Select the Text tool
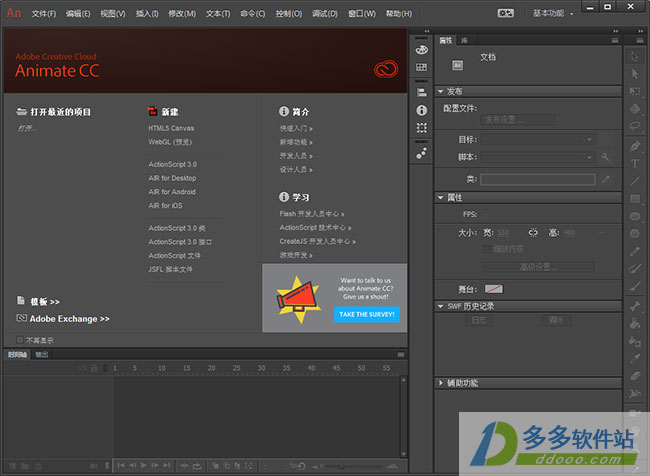This screenshot has width=650, height=476. [635, 163]
